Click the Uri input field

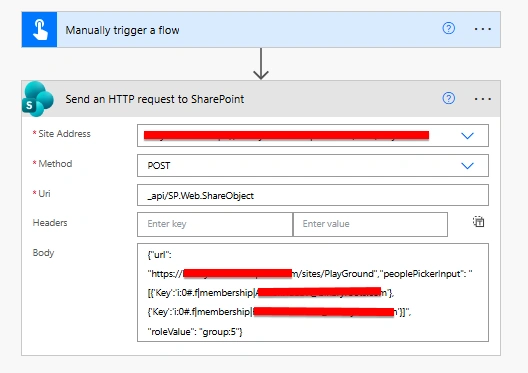(313, 195)
